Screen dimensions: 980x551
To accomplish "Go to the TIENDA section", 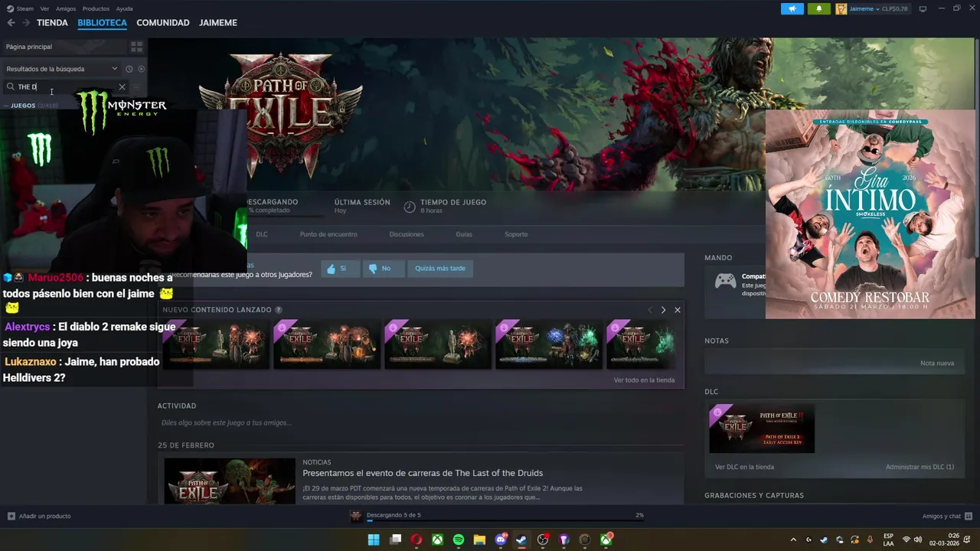I will tap(52, 23).
